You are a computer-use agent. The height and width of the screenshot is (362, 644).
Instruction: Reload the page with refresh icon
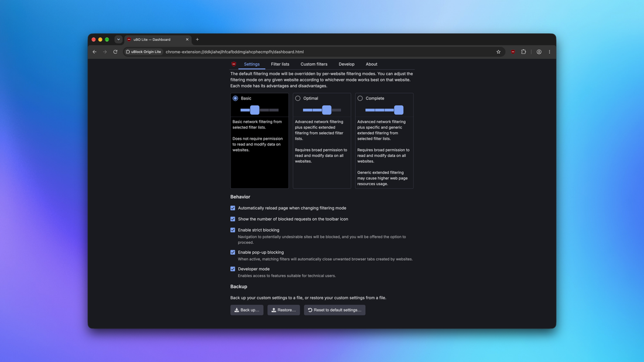(x=115, y=51)
